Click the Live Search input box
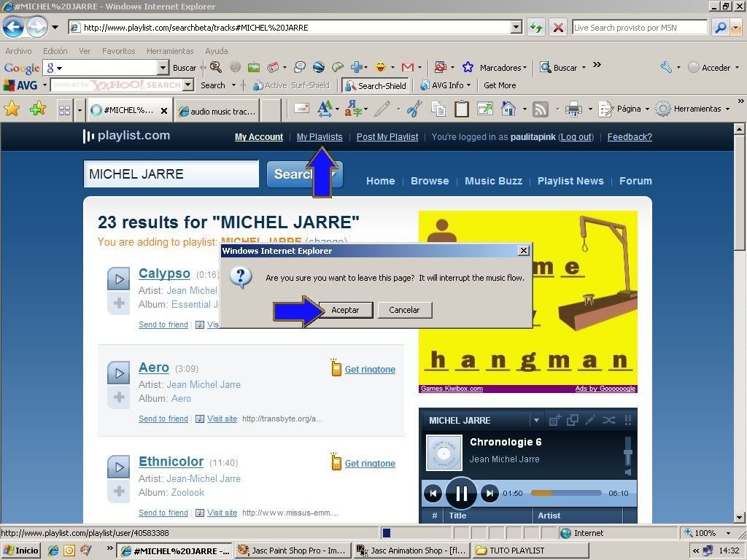 pos(640,28)
